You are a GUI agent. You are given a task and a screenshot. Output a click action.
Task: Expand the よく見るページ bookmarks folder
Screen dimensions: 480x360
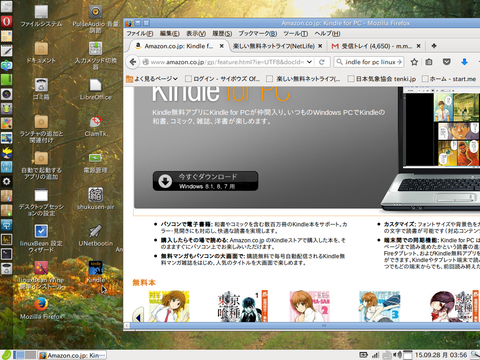click(152, 79)
